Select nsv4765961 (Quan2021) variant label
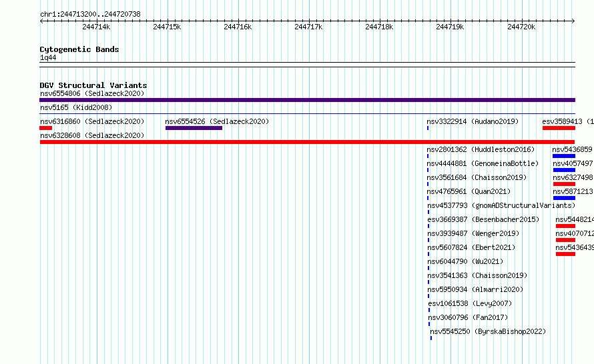The image size is (594, 364). click(x=469, y=191)
